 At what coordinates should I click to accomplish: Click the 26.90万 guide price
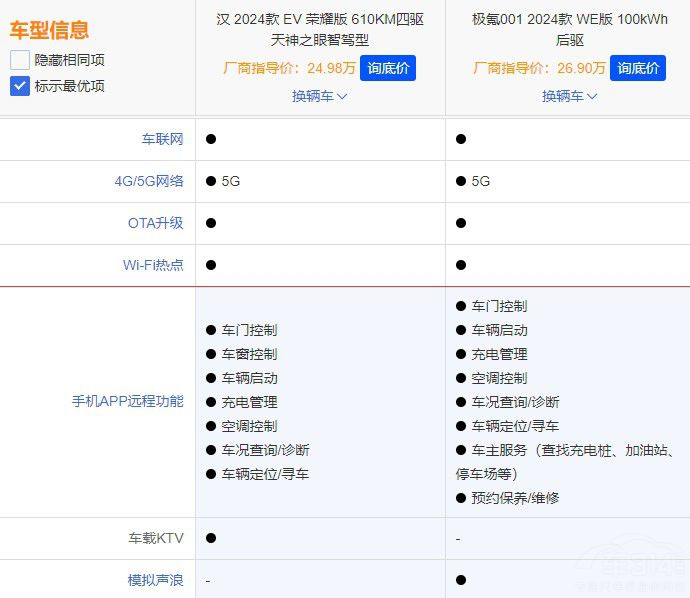pyautogui.click(x=582, y=68)
